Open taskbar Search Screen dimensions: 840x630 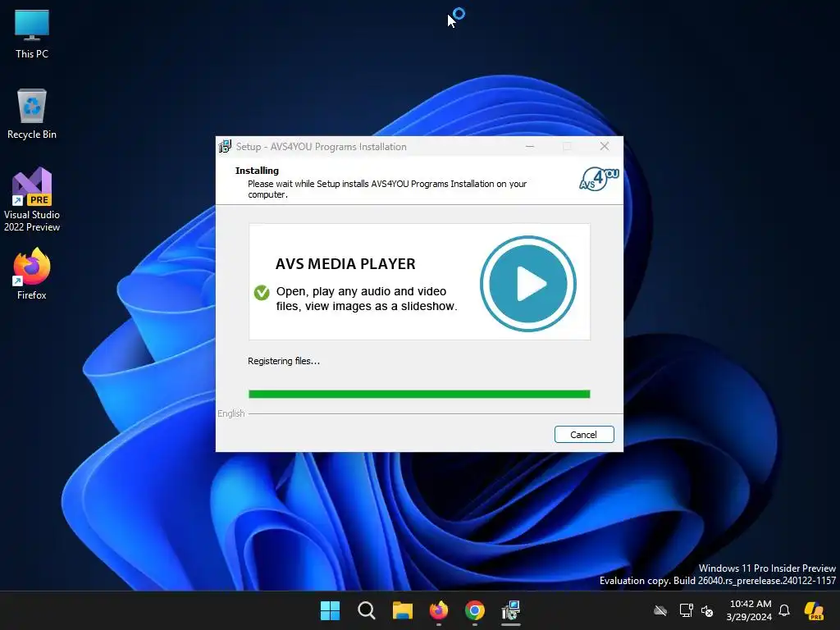(x=367, y=610)
